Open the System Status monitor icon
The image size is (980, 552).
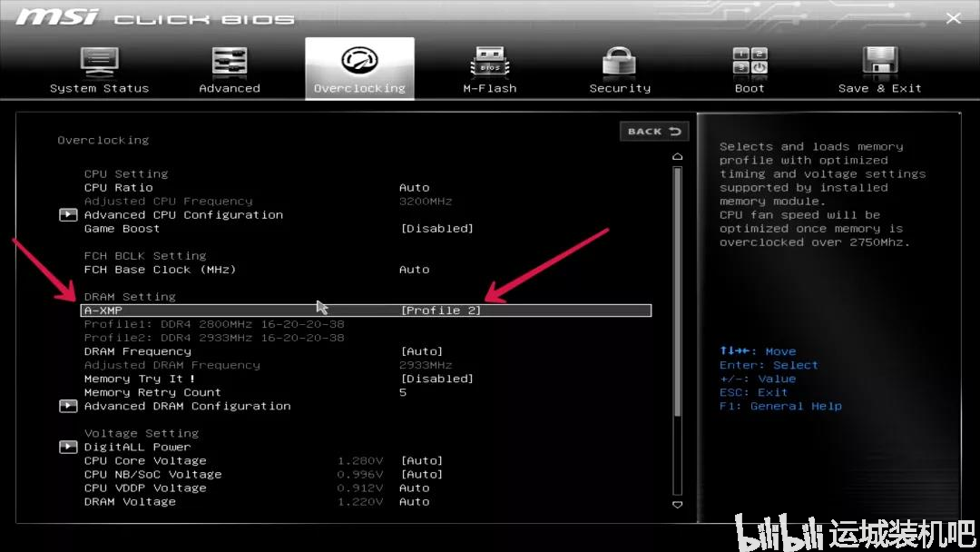(x=100, y=61)
